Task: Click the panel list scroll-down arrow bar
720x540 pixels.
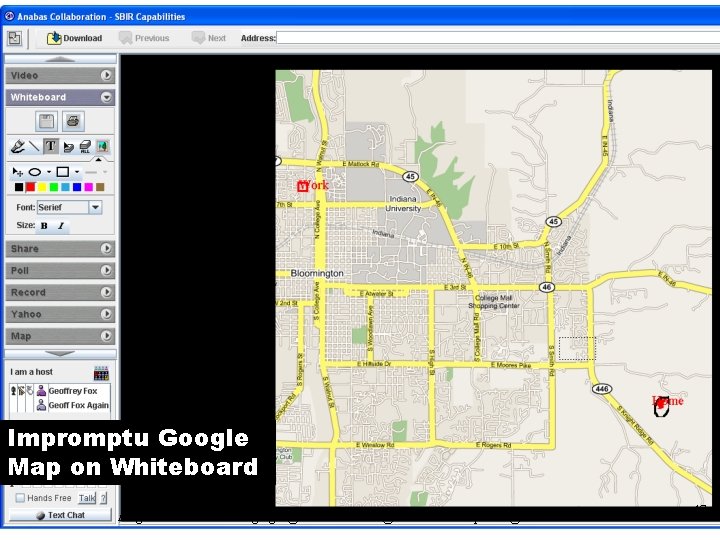Action: [60, 354]
